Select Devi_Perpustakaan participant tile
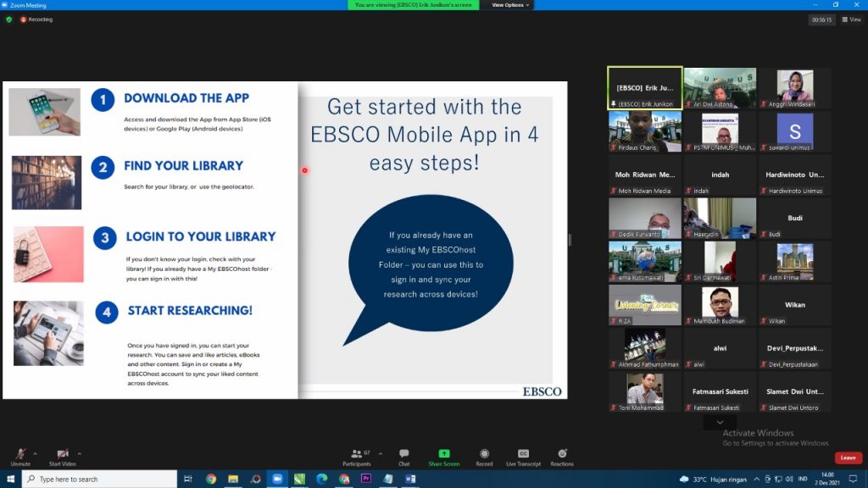The height and width of the screenshot is (488, 868). pyautogui.click(x=794, y=348)
